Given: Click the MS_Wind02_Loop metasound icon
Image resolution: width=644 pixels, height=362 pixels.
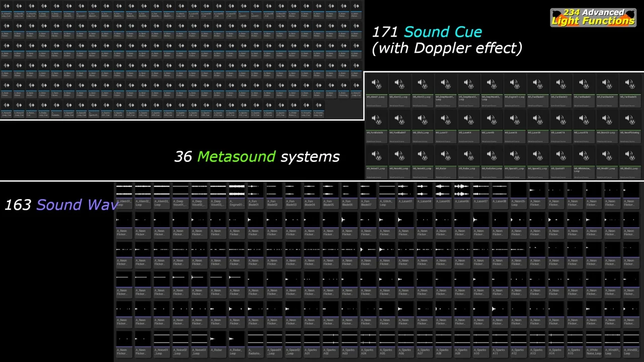Looking at the screenshot, I should pos(629,156).
